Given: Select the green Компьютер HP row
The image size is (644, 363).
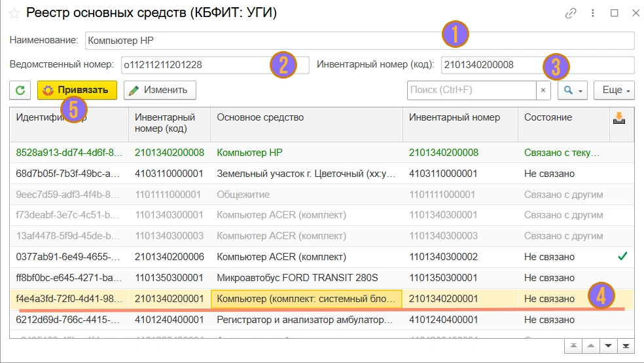Looking at the screenshot, I should coord(322,153).
